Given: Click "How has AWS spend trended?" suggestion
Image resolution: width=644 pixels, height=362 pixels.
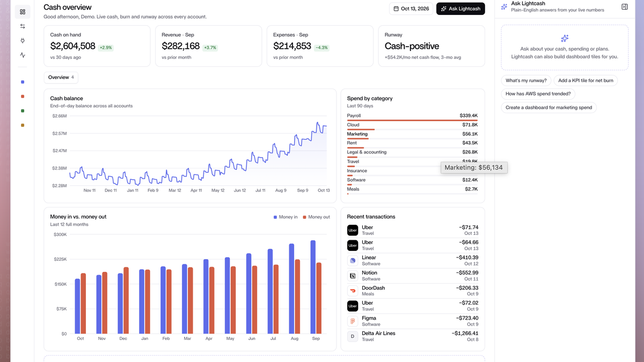Looking at the screenshot, I should point(538,94).
